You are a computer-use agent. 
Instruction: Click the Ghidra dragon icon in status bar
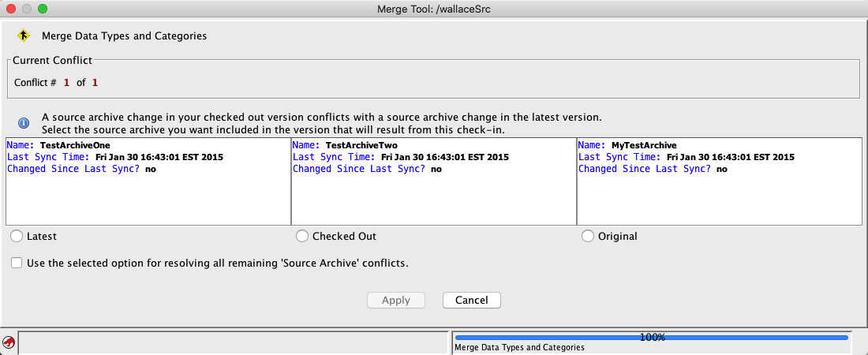(9, 342)
